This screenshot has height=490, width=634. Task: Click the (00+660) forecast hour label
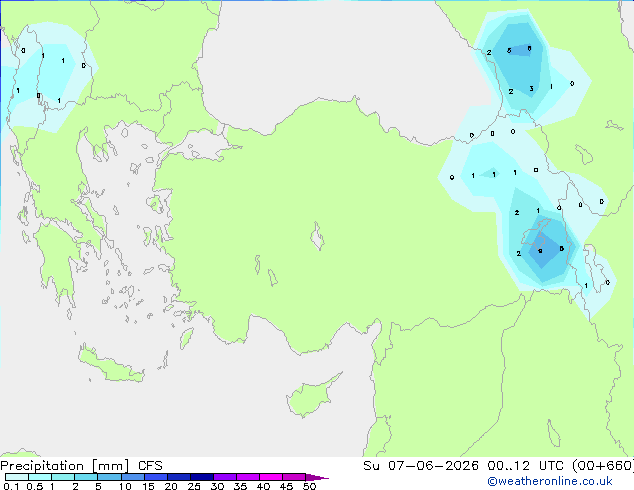coord(603,466)
